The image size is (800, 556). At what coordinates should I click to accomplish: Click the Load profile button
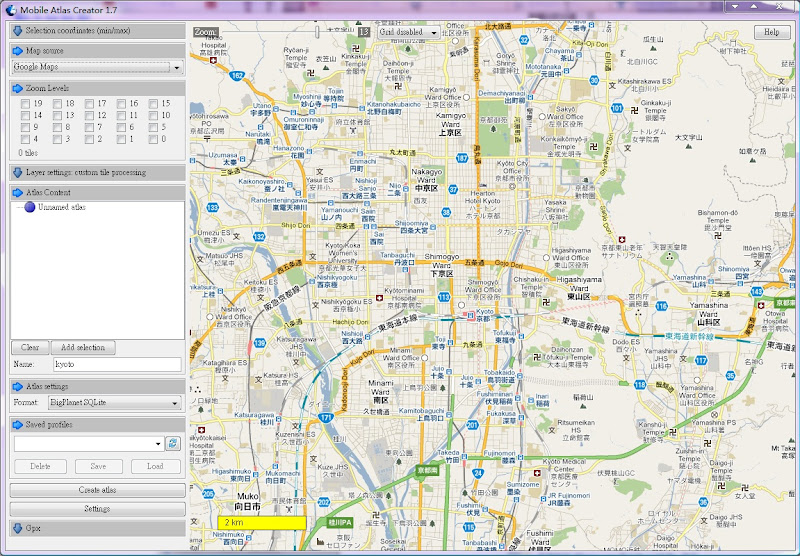[155, 466]
